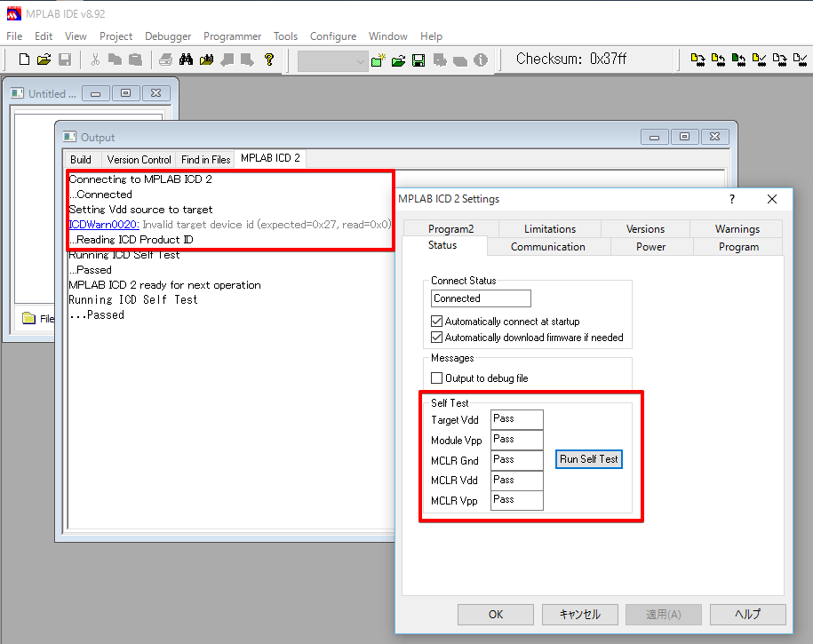Click the Save Workspace green floppy icon
The image size is (813, 644).
[418, 60]
